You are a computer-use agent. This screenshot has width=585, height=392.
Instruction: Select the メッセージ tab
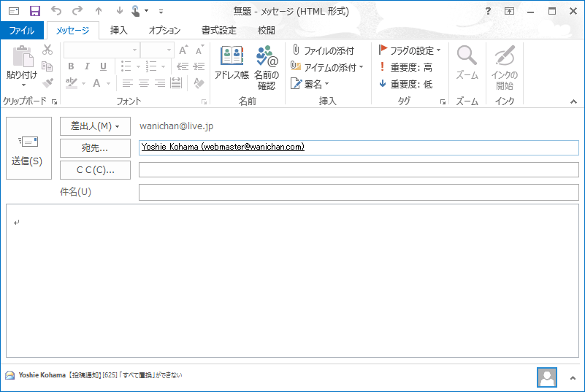tap(73, 30)
